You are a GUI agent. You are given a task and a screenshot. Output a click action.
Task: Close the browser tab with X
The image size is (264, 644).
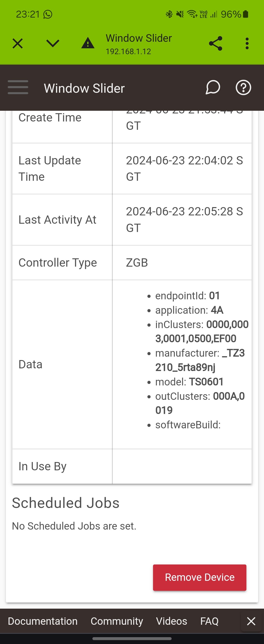click(x=18, y=43)
